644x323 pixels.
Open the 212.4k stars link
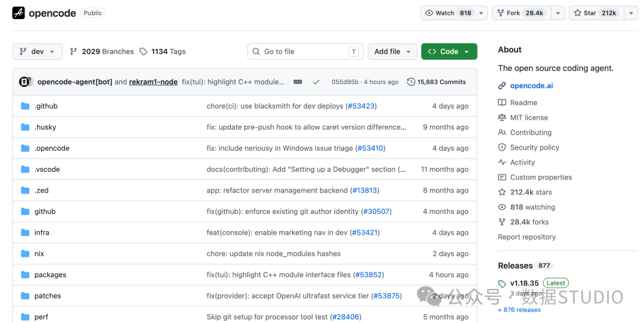pyautogui.click(x=531, y=192)
